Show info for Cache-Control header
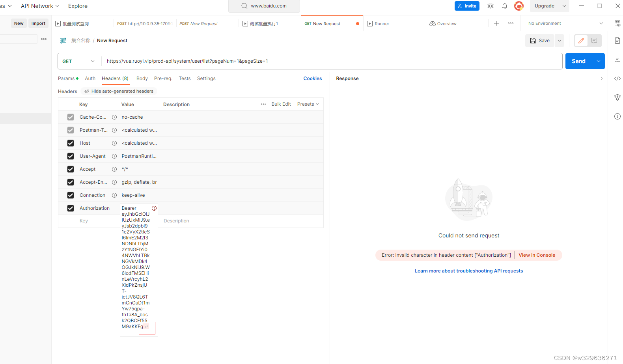 pos(114,117)
